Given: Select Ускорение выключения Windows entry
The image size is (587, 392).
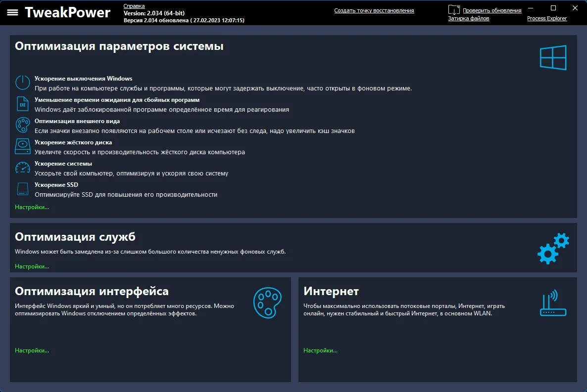Looking at the screenshot, I should [x=84, y=79].
